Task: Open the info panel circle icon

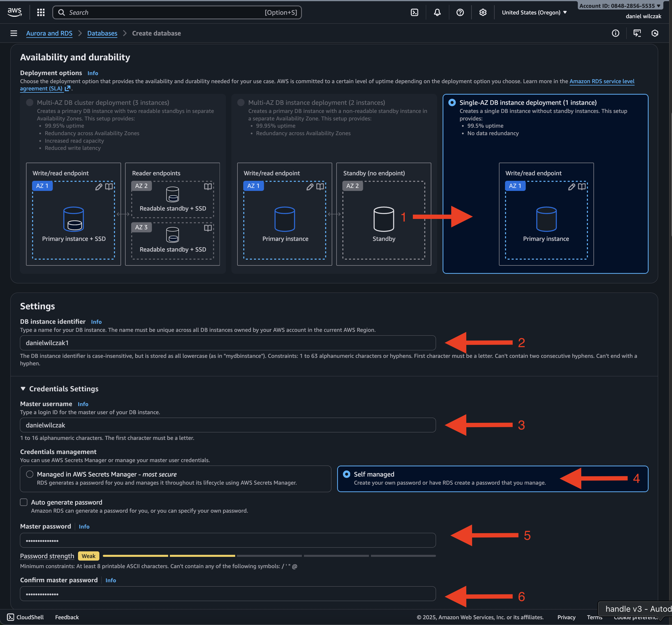Action: [x=615, y=33]
